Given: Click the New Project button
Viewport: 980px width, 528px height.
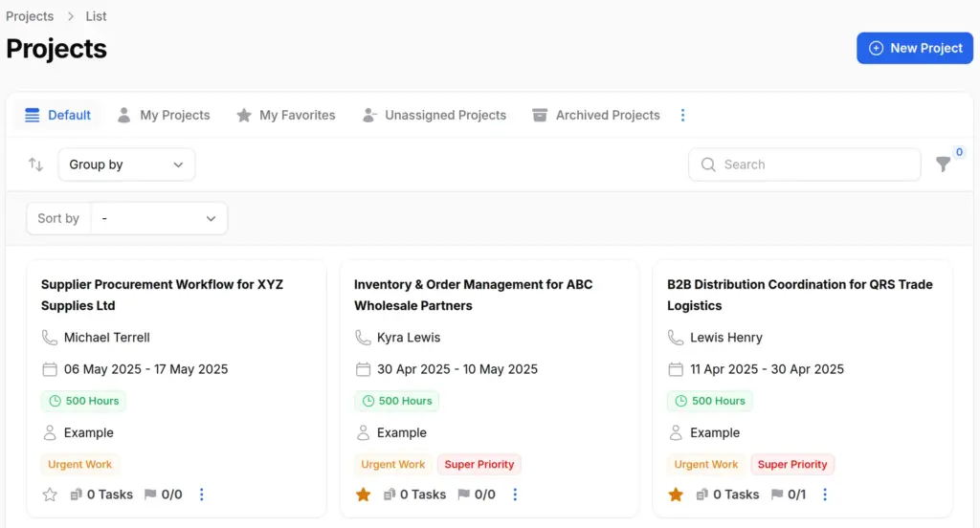Looking at the screenshot, I should pos(914,48).
